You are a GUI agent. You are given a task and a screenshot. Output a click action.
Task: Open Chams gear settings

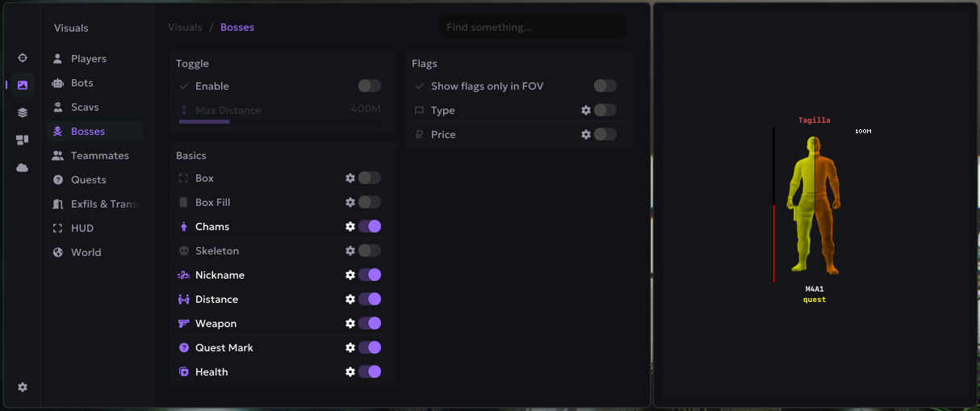coord(350,227)
